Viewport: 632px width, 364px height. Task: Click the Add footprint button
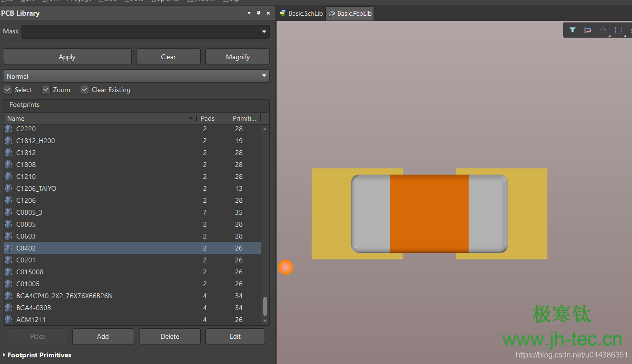click(x=103, y=336)
